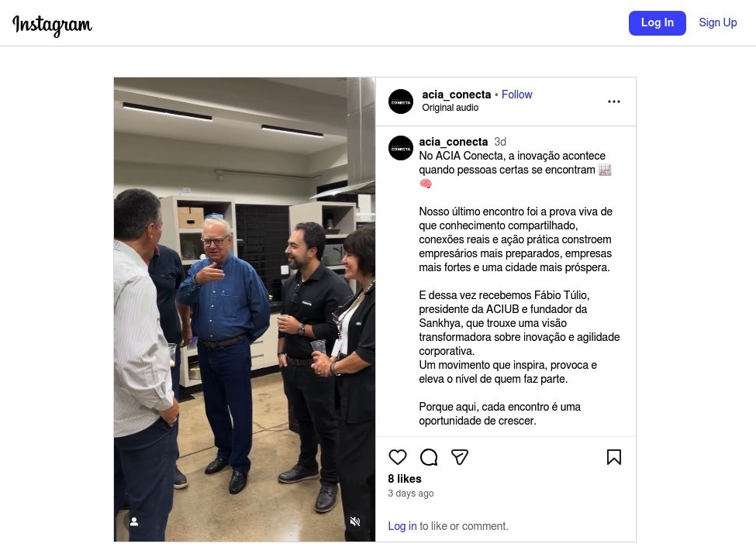Like the post with the heart icon
Image resolution: width=756 pixels, height=547 pixels.
pos(397,457)
